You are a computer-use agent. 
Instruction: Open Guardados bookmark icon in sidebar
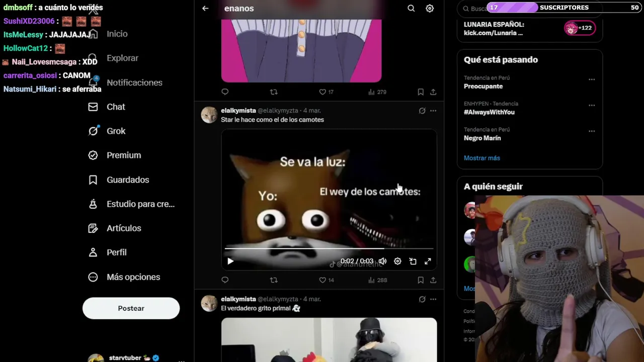coord(93,179)
